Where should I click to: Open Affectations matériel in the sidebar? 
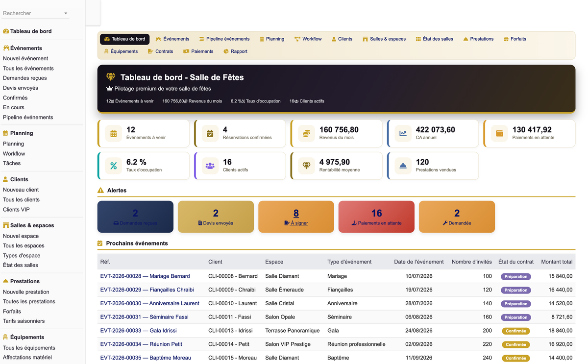[27, 357]
